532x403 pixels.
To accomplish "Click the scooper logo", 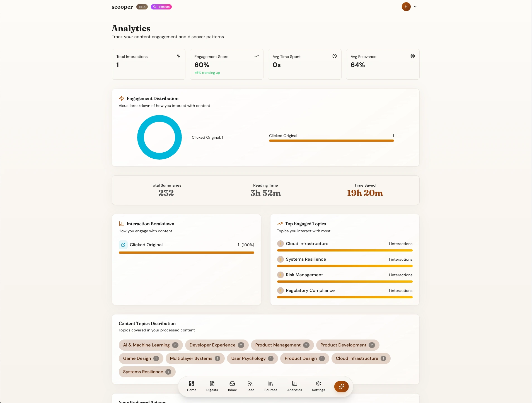I will (122, 7).
